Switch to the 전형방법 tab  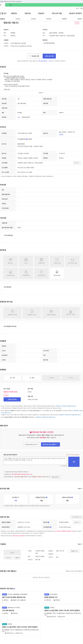click(x=64, y=19)
